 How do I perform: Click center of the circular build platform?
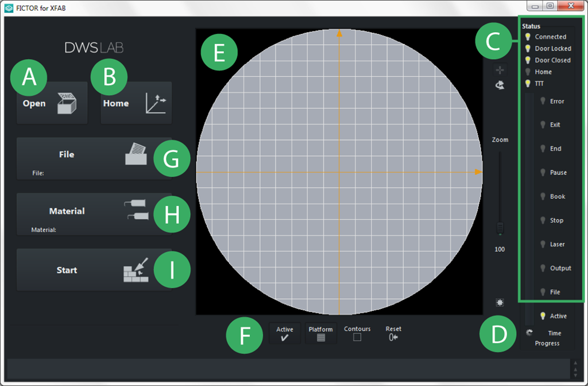click(339, 171)
